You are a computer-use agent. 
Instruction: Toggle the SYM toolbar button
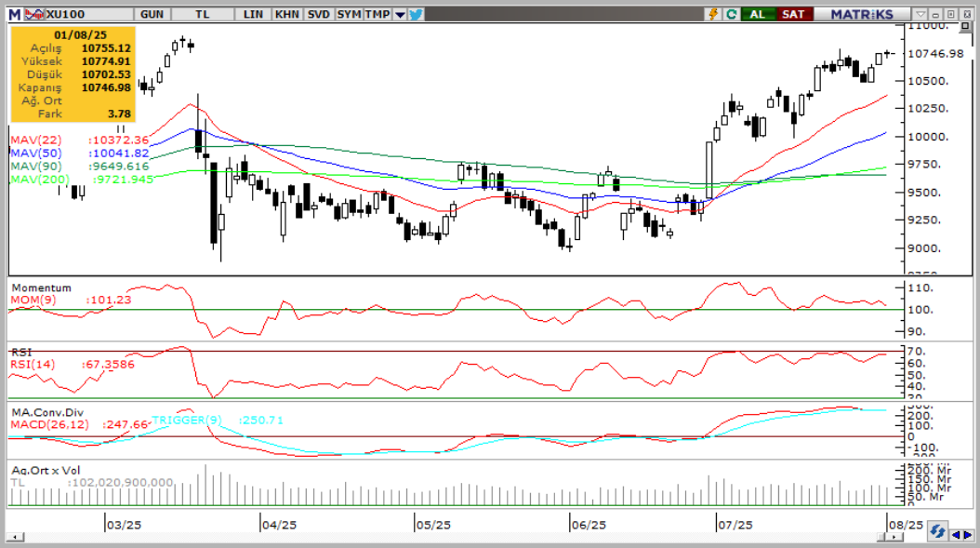tap(349, 14)
